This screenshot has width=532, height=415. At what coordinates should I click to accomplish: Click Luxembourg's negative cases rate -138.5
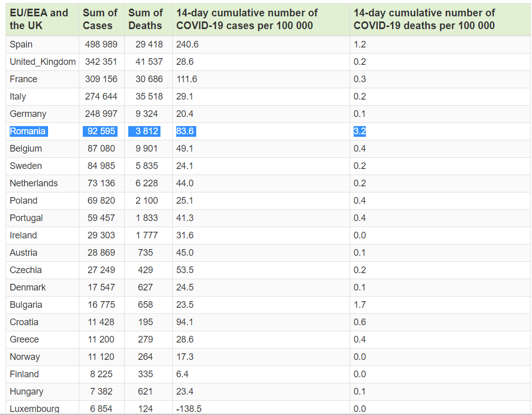[x=187, y=408]
